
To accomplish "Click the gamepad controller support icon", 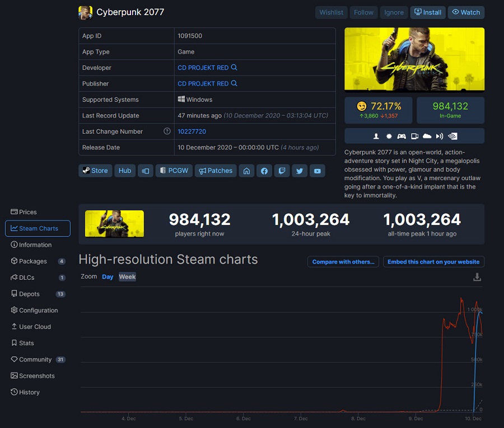I will pyautogui.click(x=402, y=136).
